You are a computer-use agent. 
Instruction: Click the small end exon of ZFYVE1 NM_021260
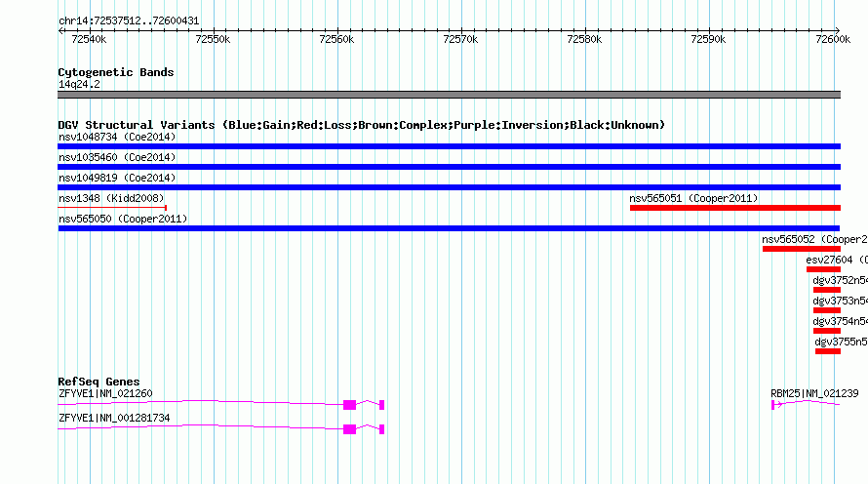(382, 405)
